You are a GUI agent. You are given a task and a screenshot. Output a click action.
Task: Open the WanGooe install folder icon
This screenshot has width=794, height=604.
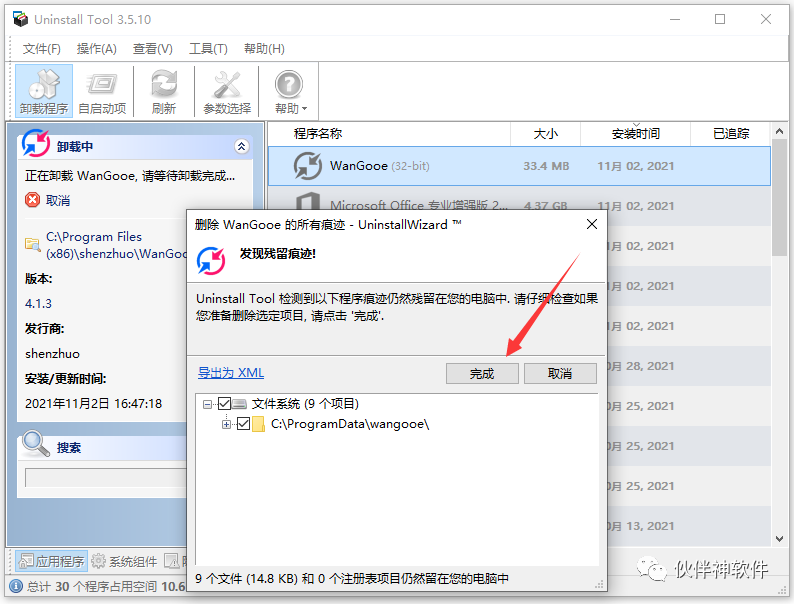pos(32,245)
